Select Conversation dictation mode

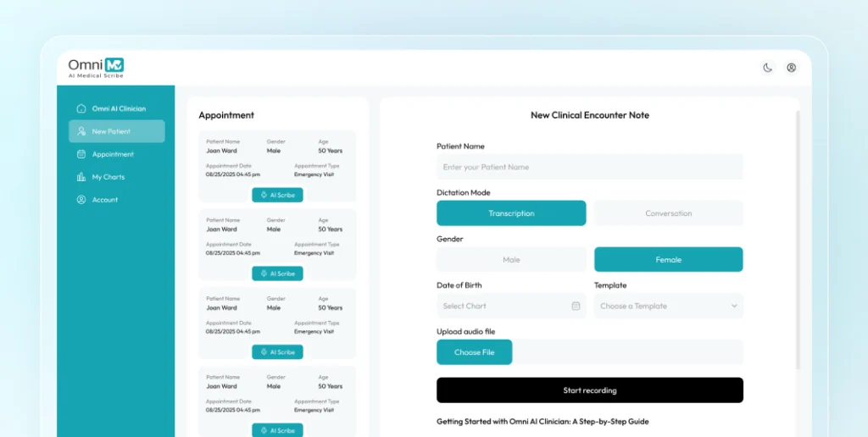(x=668, y=213)
